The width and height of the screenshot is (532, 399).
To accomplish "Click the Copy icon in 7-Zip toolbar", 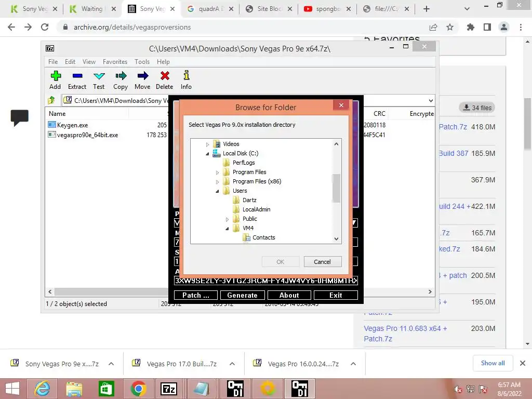I will pyautogui.click(x=121, y=76).
